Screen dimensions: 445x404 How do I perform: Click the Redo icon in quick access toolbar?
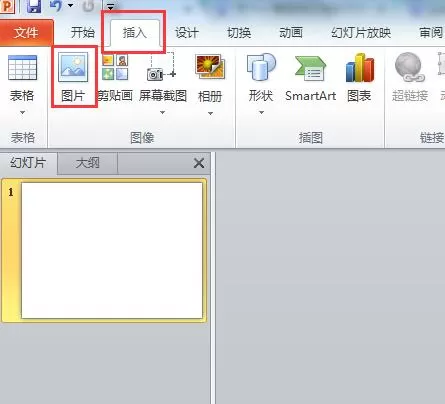point(88,5)
